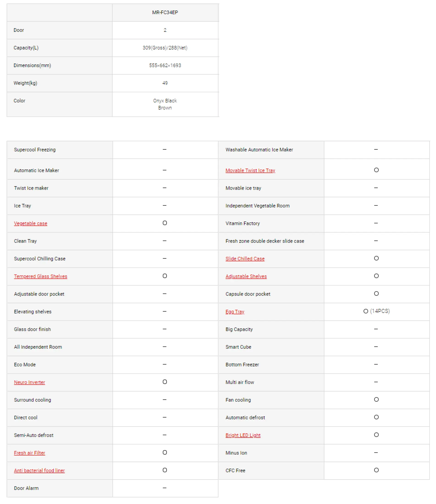Click the Adjustable Shelves link
Viewport: 436px width, 504px height.
click(x=246, y=276)
